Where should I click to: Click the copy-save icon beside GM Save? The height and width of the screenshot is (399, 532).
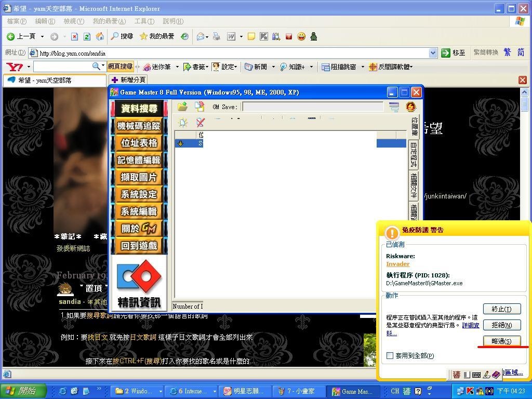click(199, 107)
